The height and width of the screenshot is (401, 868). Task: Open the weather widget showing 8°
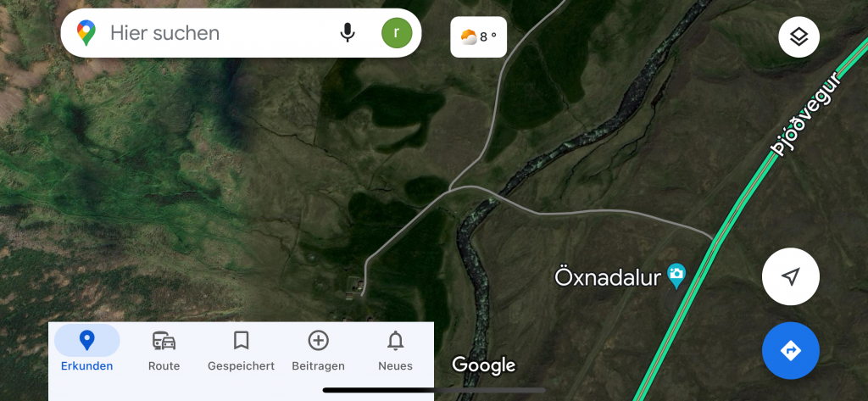(478, 37)
